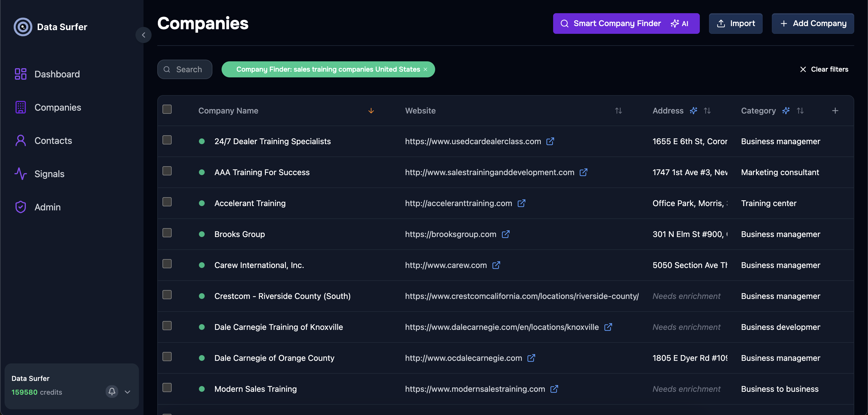Open the Signals panel via its waveform icon
868x415 pixels.
click(20, 174)
